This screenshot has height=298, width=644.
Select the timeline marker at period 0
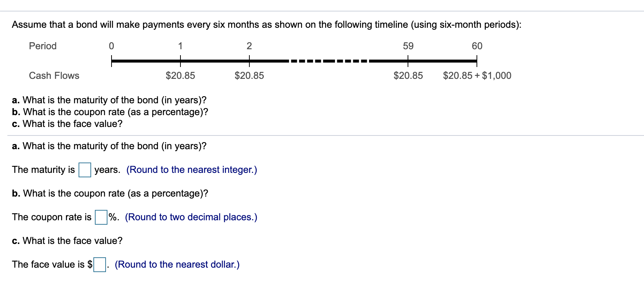[x=112, y=60]
